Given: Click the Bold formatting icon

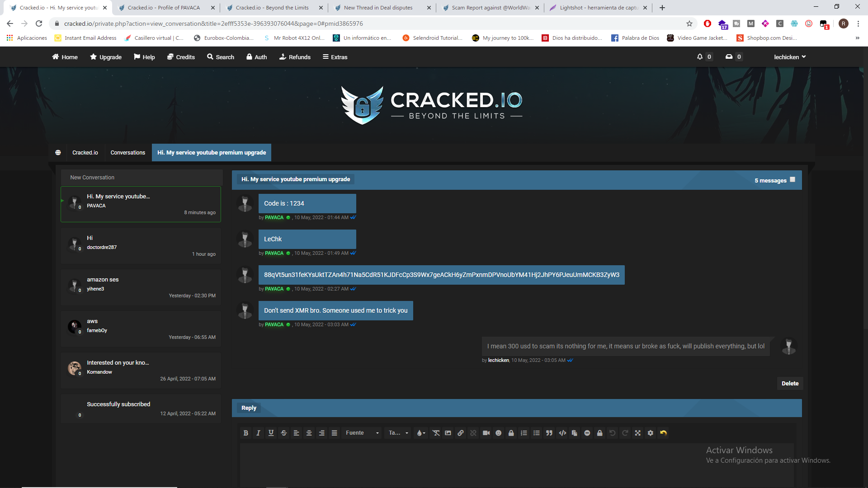Looking at the screenshot, I should [x=245, y=433].
